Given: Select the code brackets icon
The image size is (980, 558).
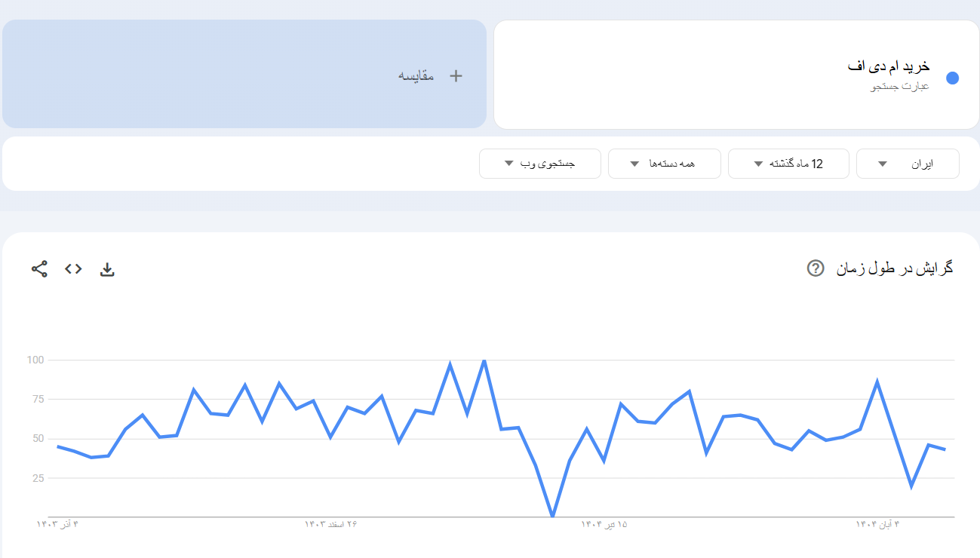Looking at the screenshot, I should [x=72, y=268].
